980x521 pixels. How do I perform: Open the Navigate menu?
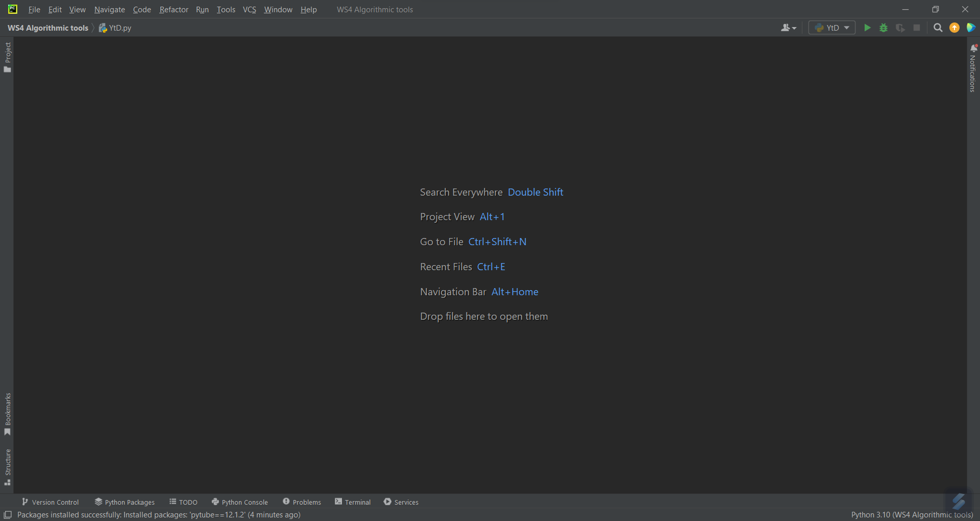pyautogui.click(x=110, y=10)
